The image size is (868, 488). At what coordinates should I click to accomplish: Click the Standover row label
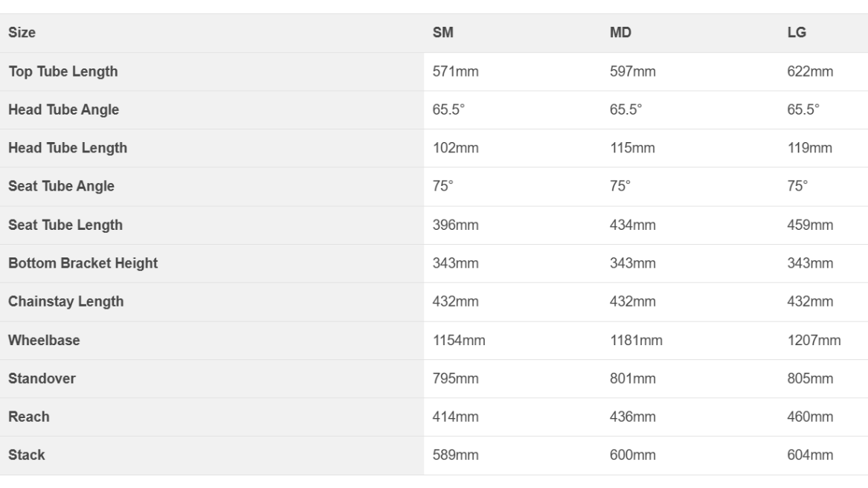(42, 379)
